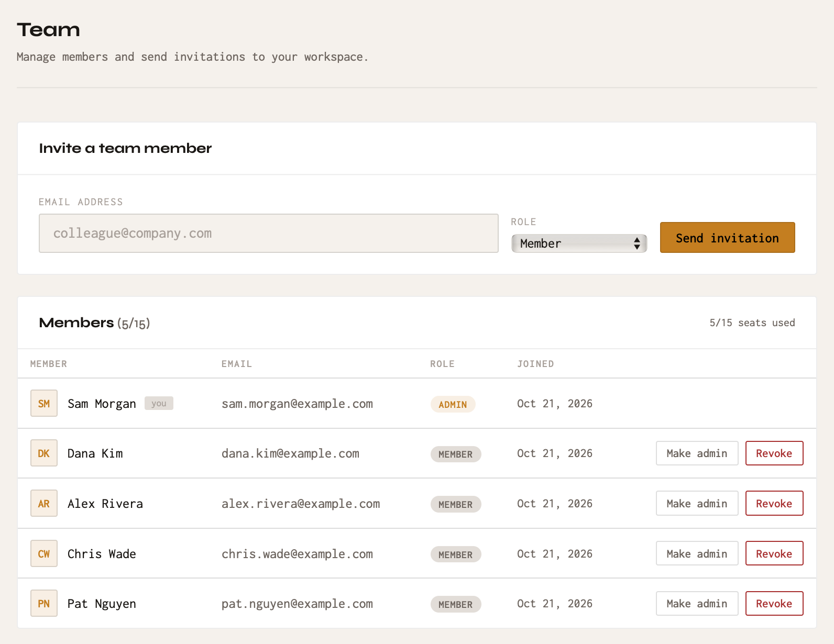Image resolution: width=834 pixels, height=644 pixels.
Task: Click the name Pat Nguyen
Action: [x=102, y=604]
